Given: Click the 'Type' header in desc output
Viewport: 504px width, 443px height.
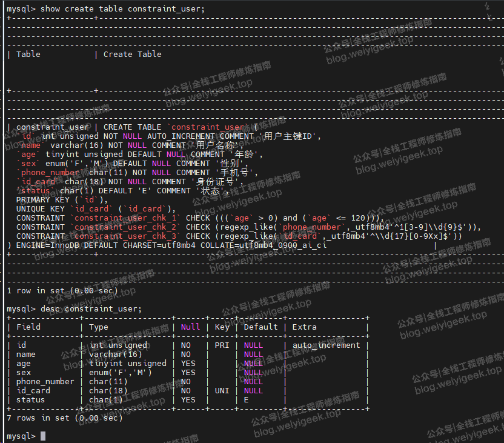Looking at the screenshot, I should point(99,327).
